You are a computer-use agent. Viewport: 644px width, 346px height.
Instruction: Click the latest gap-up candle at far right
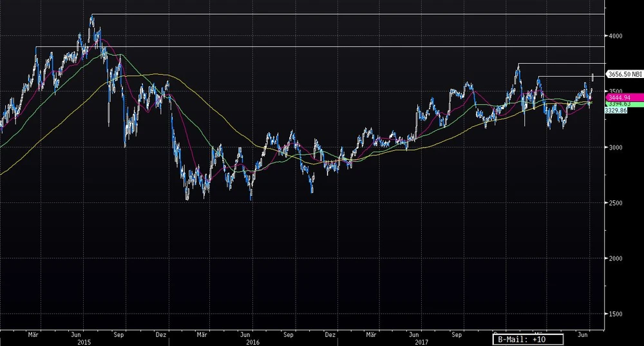592,77
